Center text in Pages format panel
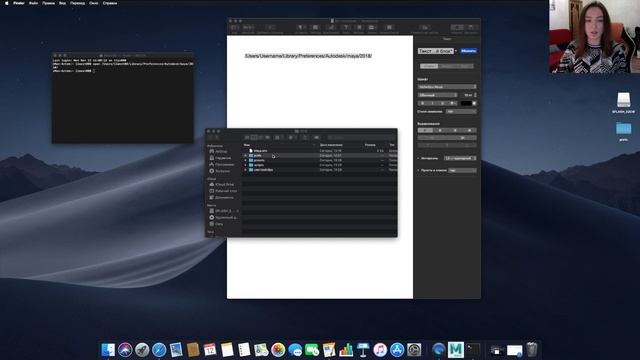Screen dimensions: 640x360 [440, 131]
